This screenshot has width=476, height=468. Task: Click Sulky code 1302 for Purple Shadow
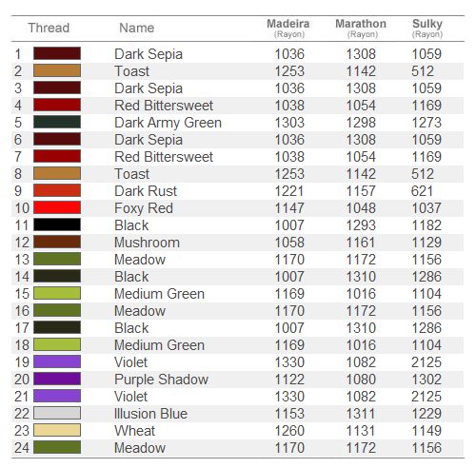(426, 380)
